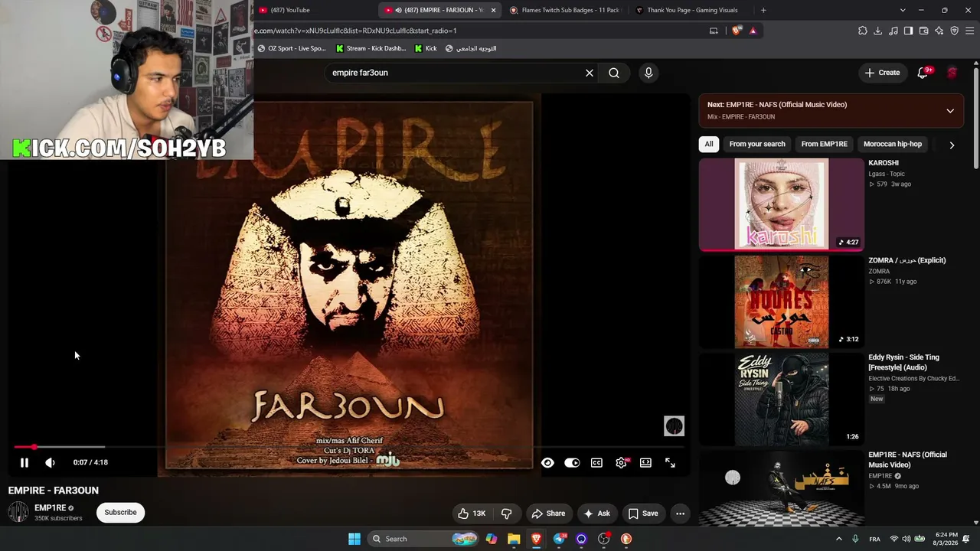Open the Leo AI sparkle icon

(939, 31)
